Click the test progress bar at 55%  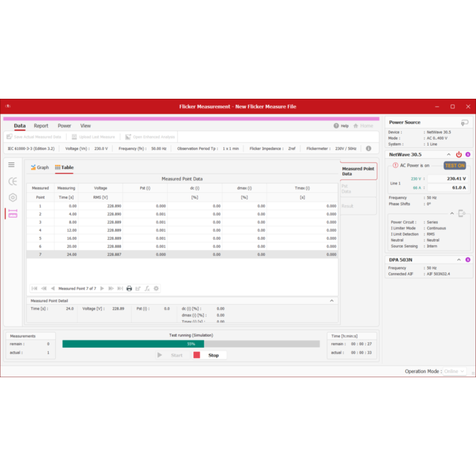pos(191,344)
